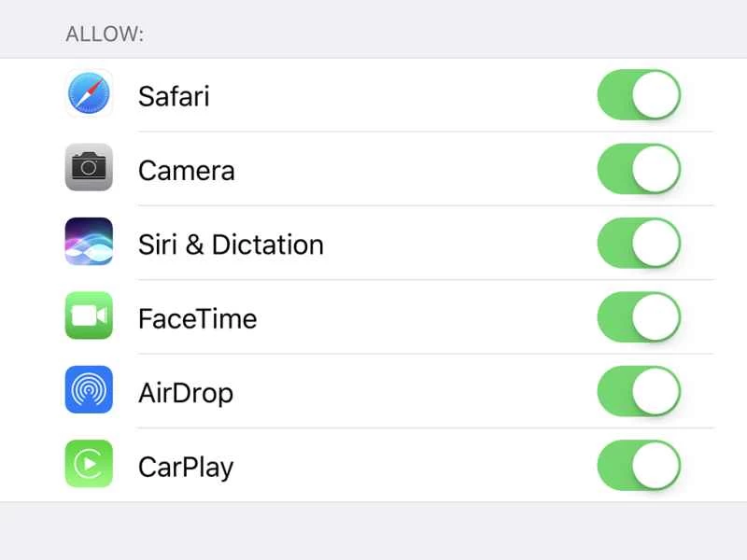Select the FaceTime row
Screen dimensions: 747x560
point(197,318)
